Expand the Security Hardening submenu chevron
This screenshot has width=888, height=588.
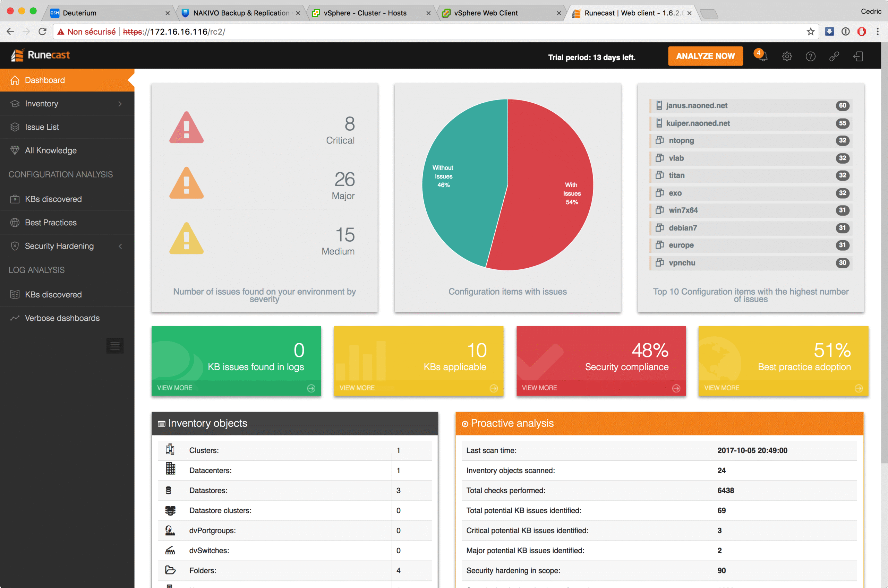pyautogui.click(x=120, y=246)
